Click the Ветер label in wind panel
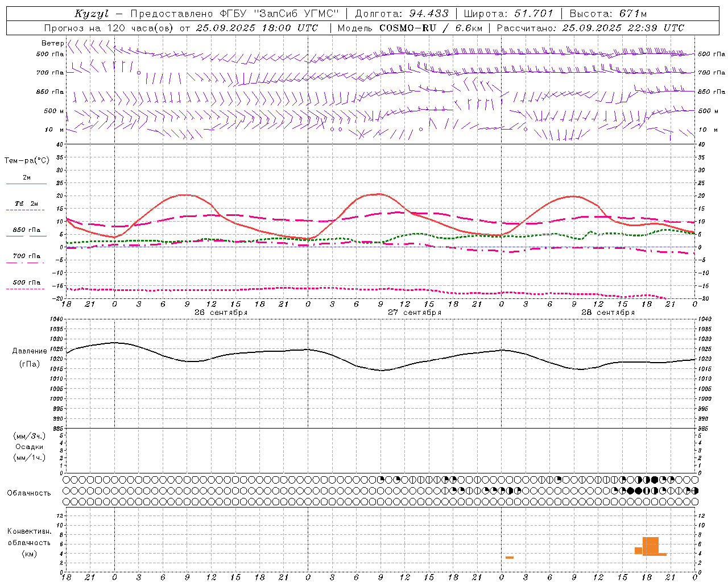The height and width of the screenshot is (582, 728). pyautogui.click(x=52, y=43)
